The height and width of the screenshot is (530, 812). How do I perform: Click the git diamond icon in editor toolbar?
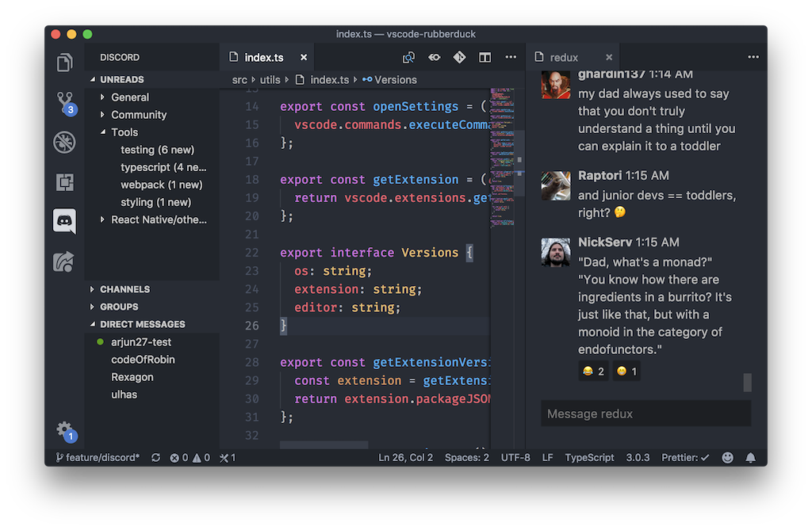tap(459, 57)
